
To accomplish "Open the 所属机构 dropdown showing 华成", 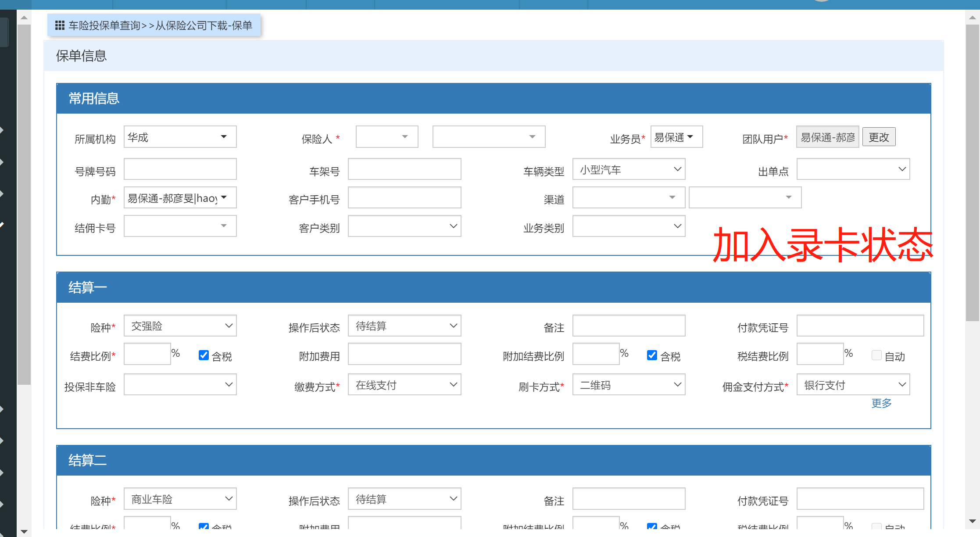I will coord(180,137).
